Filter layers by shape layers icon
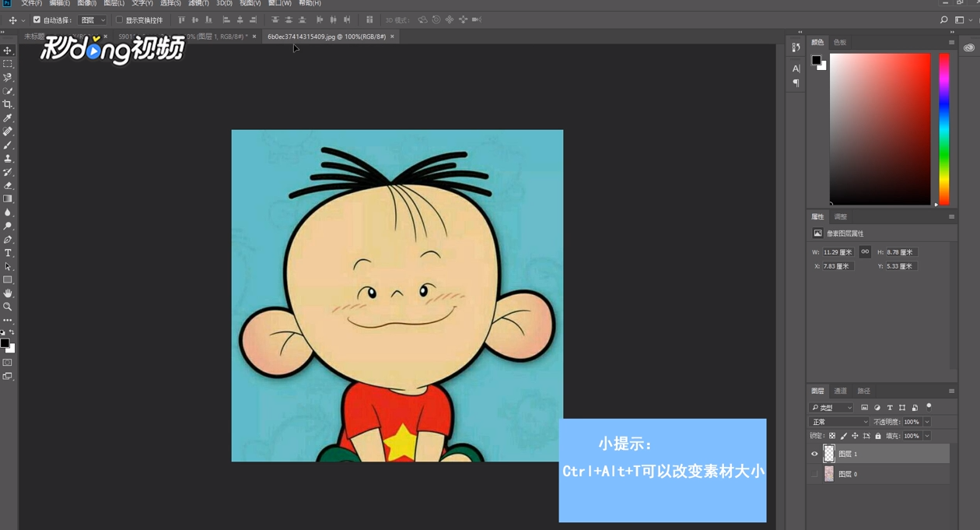 [x=902, y=408]
